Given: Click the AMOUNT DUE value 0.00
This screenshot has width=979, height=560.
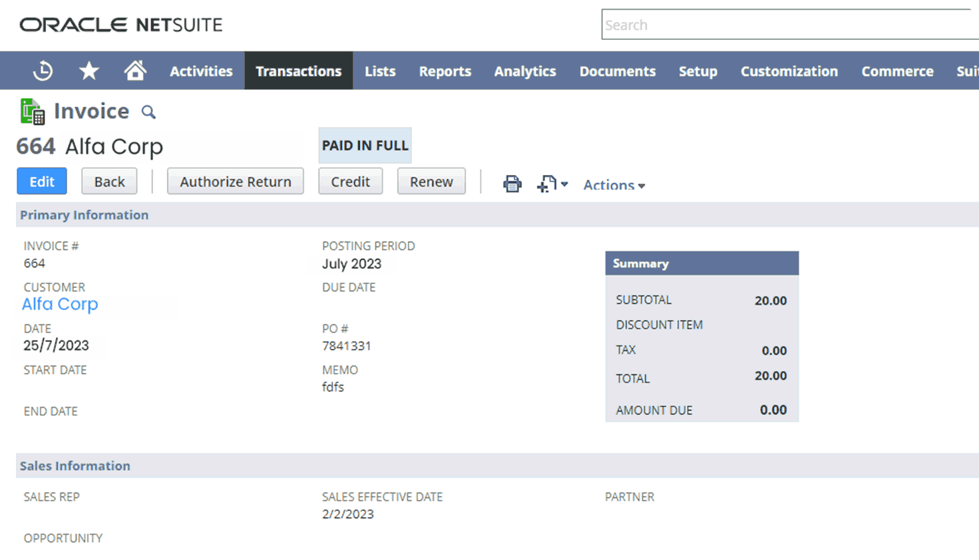Looking at the screenshot, I should point(773,410).
